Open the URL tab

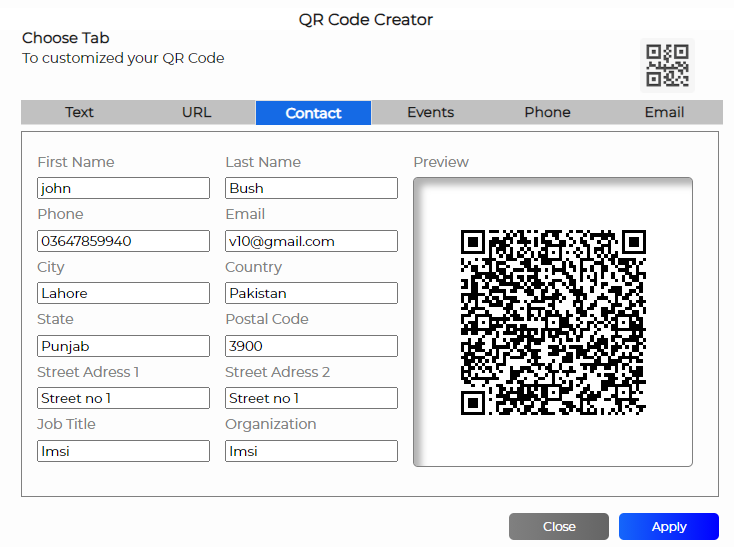197,112
